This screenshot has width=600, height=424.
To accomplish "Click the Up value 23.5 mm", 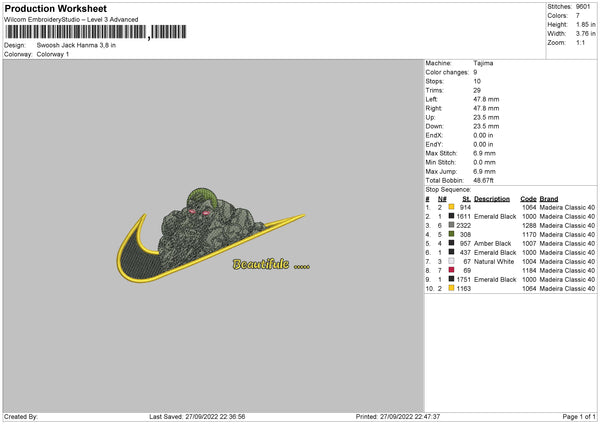I will tap(486, 117).
